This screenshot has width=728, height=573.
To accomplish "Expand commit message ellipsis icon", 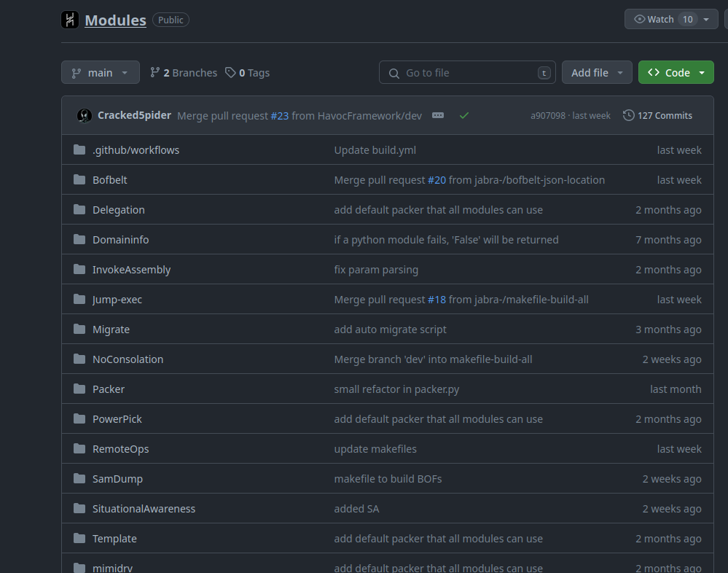I will 437,115.
